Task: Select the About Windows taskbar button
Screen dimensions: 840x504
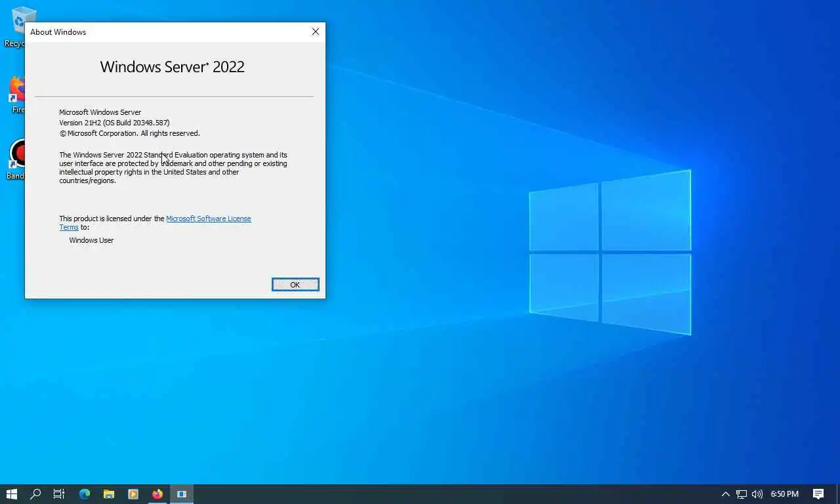Action: click(182, 494)
